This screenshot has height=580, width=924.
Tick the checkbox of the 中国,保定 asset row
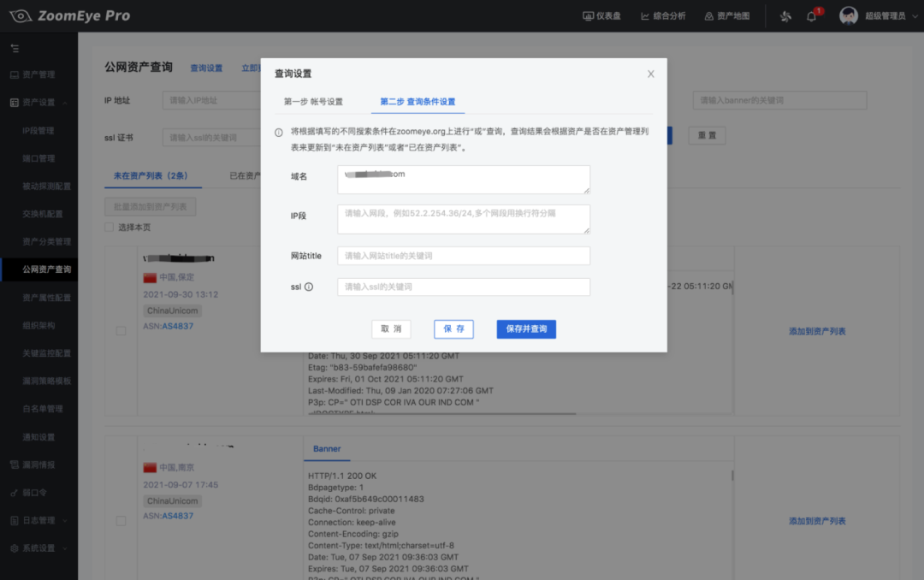(x=121, y=331)
